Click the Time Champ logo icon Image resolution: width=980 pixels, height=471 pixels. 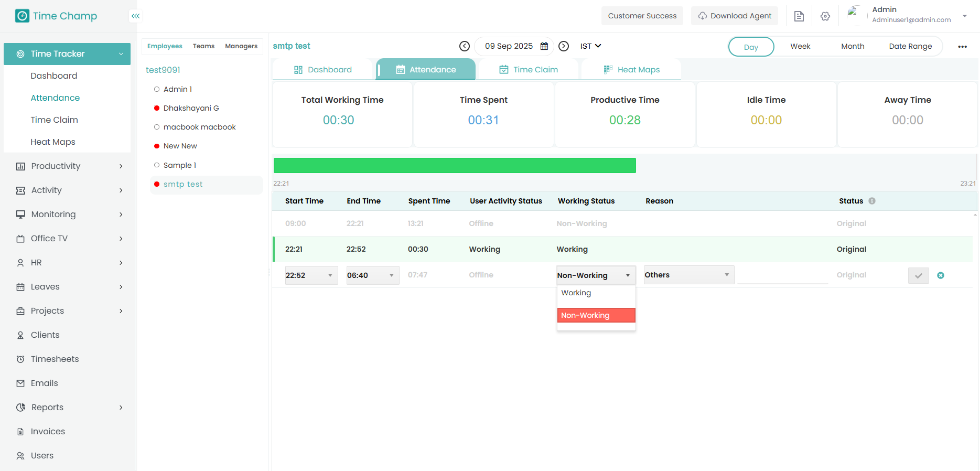[x=22, y=16]
